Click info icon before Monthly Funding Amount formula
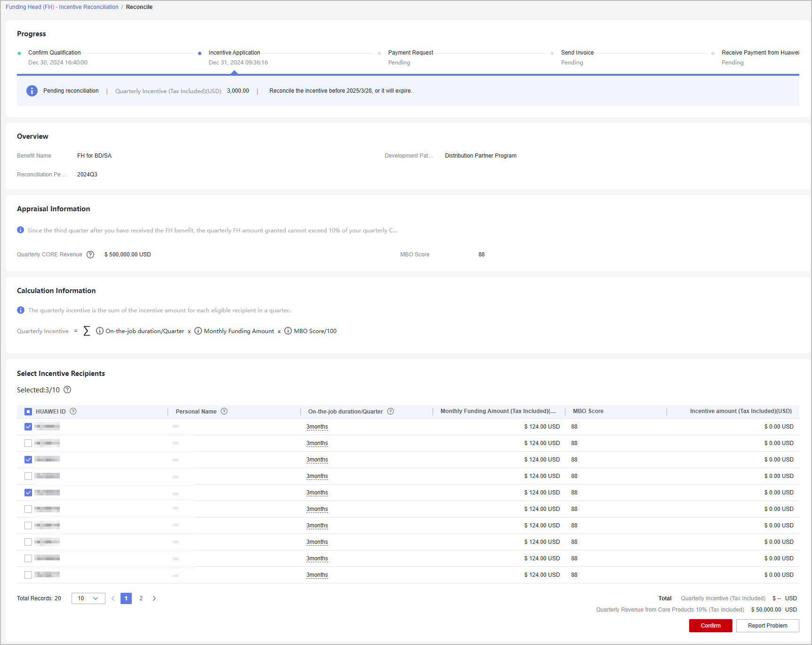The height and width of the screenshot is (645, 812). click(x=198, y=331)
